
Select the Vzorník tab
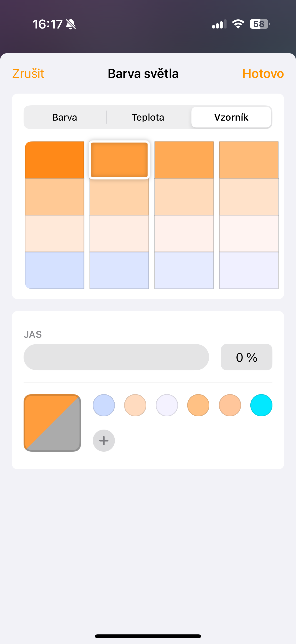[x=231, y=117]
